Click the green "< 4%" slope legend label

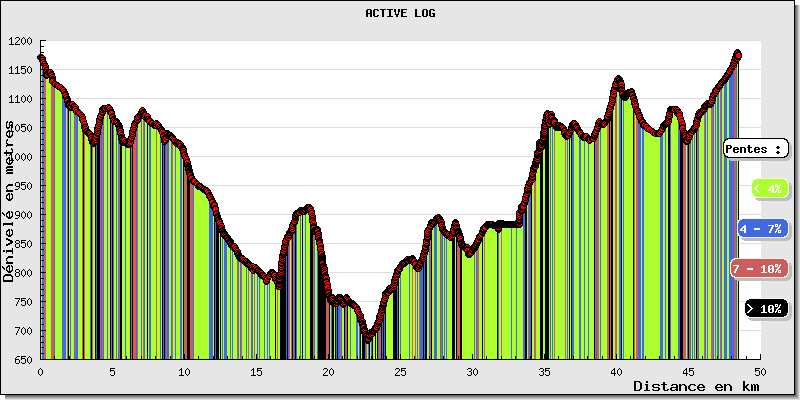pos(768,188)
